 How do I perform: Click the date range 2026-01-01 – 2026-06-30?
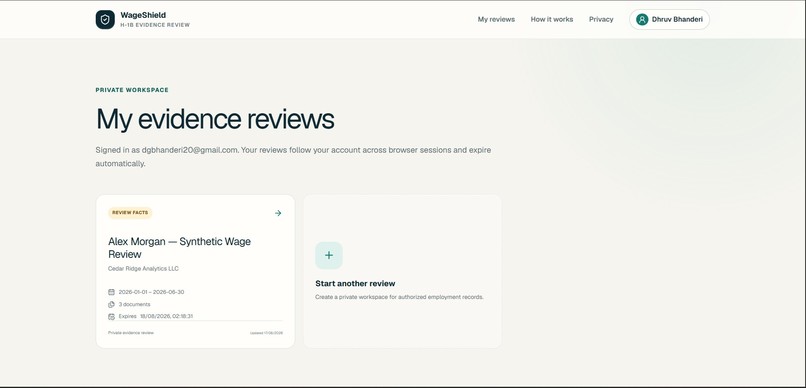[151, 292]
